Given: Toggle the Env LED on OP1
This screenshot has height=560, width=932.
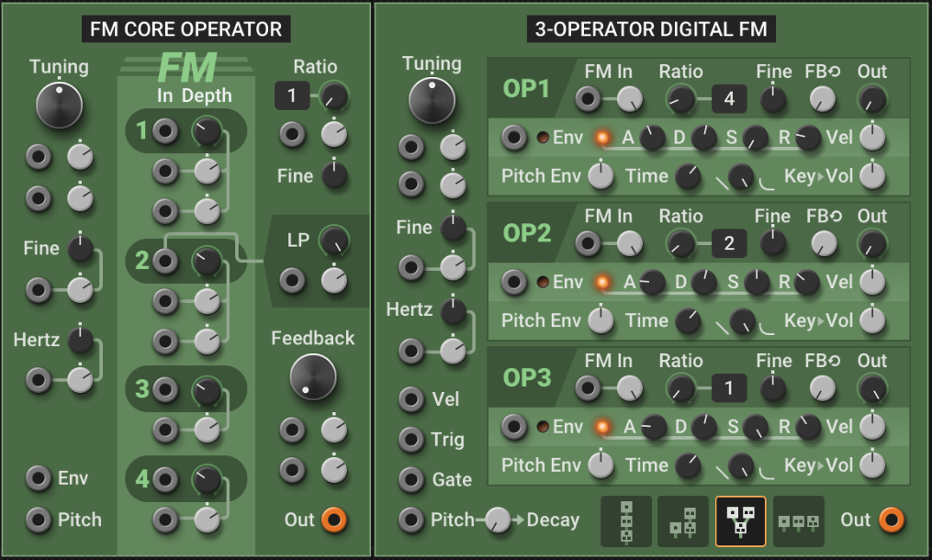Looking at the screenshot, I should [x=541, y=138].
